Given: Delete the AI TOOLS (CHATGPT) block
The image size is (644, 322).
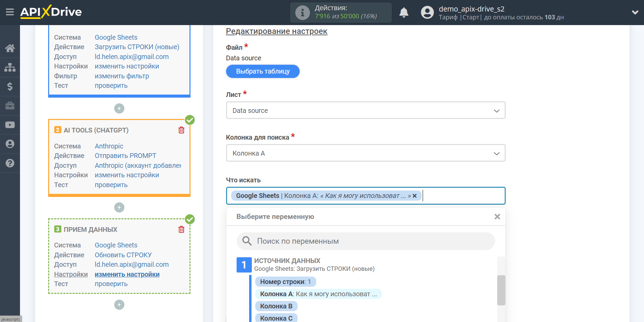Looking at the screenshot, I should tap(181, 130).
